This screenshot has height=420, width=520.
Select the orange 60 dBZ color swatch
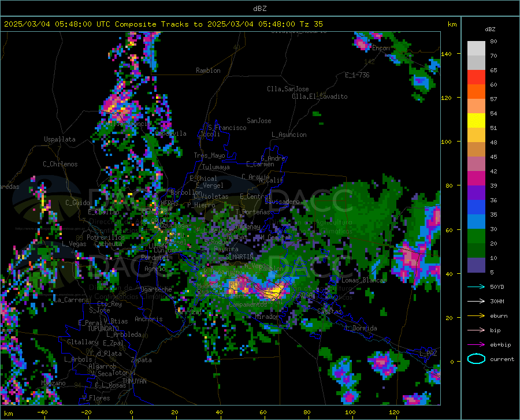(476, 92)
